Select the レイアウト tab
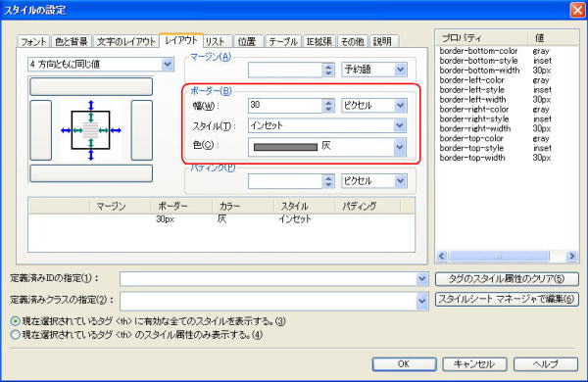 click(181, 40)
